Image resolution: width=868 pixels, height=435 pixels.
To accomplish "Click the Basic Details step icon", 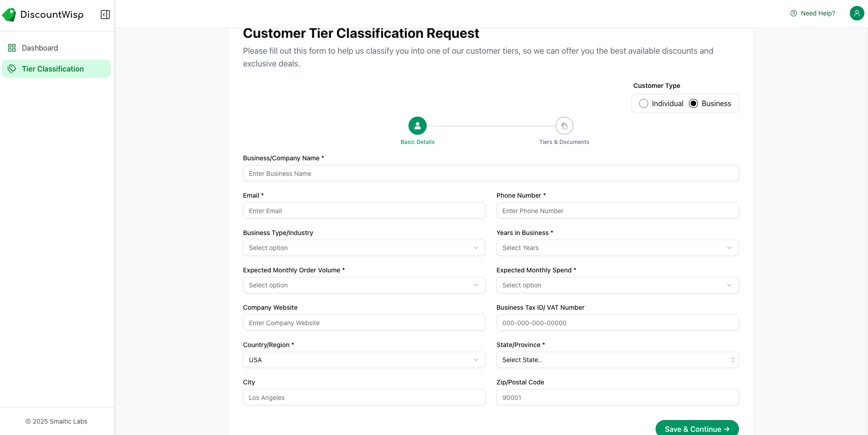I will click(x=417, y=126).
